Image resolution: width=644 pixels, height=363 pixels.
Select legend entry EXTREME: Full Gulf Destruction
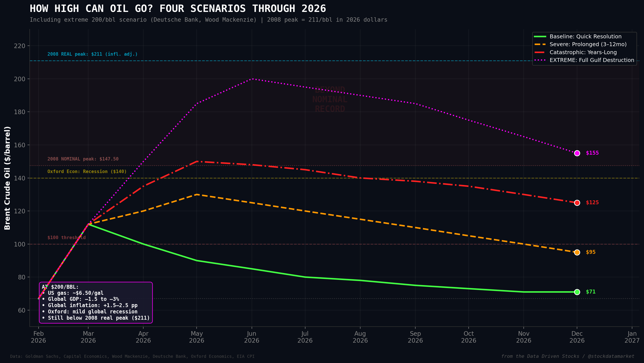pos(592,60)
